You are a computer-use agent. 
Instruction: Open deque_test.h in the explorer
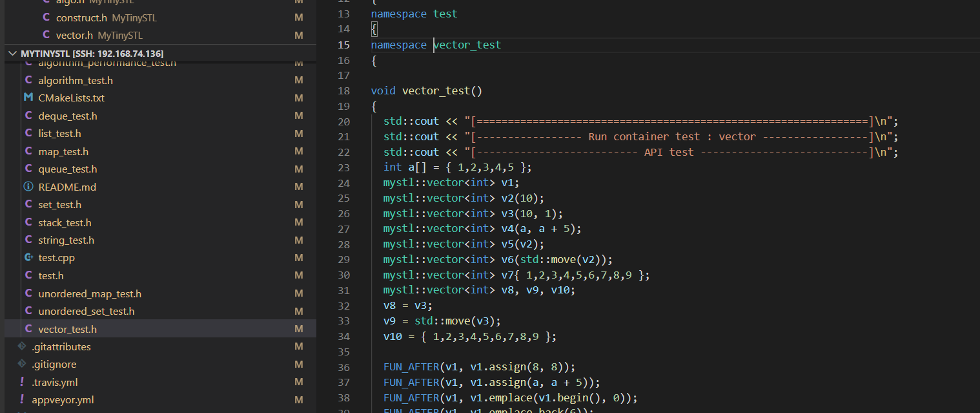tap(68, 116)
